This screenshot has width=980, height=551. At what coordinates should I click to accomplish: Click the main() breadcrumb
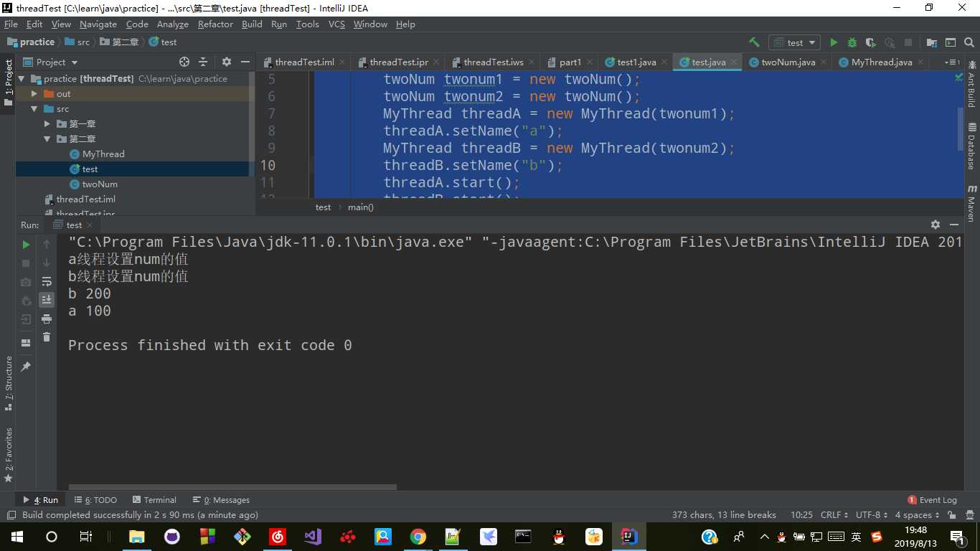[361, 207]
